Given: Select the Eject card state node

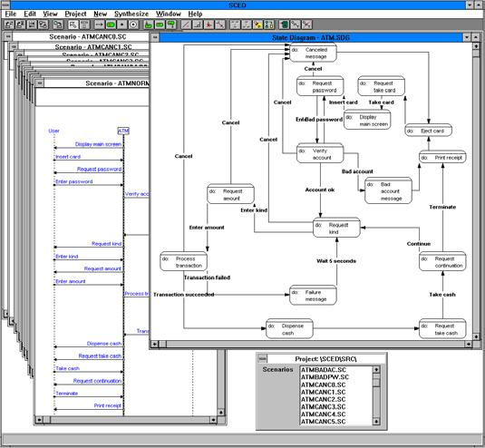Looking at the screenshot, I should pyautogui.click(x=429, y=131).
